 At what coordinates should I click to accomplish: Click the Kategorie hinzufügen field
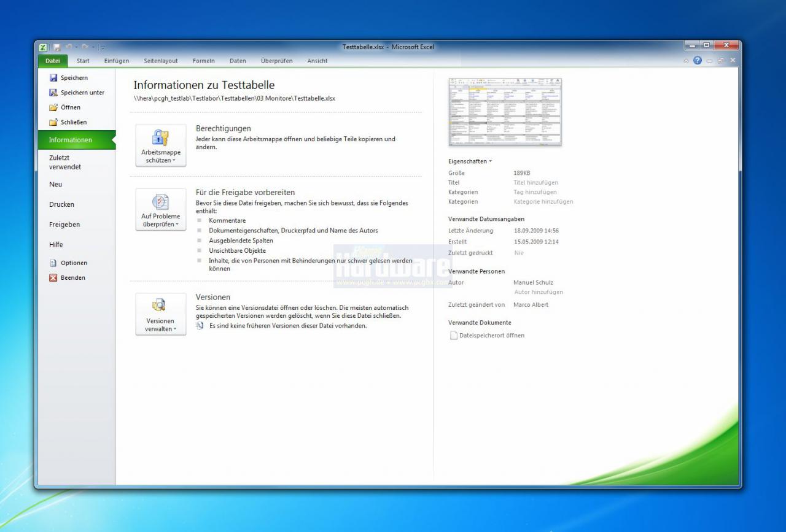click(x=543, y=201)
